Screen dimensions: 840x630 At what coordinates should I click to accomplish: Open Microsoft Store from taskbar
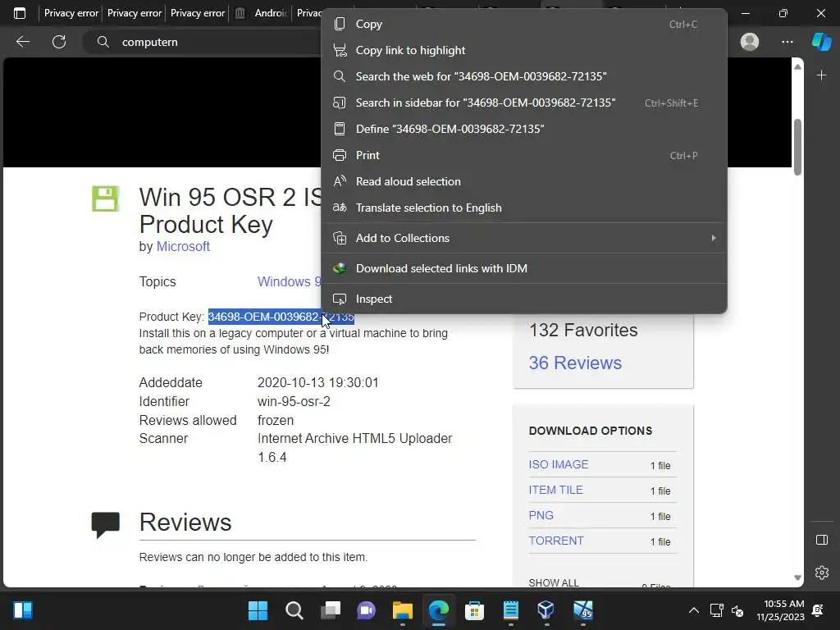point(475,610)
